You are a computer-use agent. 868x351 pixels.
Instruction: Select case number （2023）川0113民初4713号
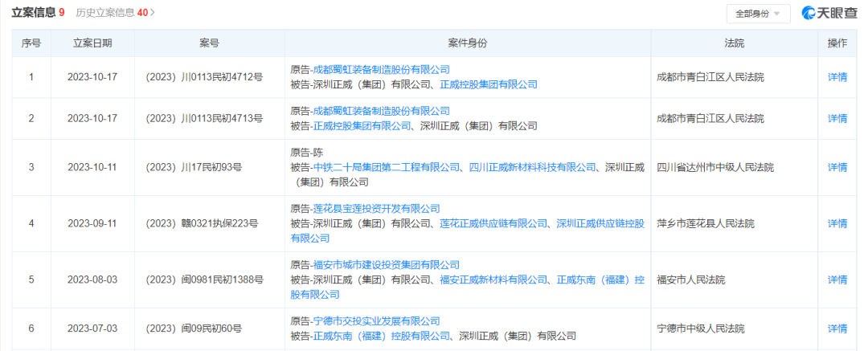(203, 119)
